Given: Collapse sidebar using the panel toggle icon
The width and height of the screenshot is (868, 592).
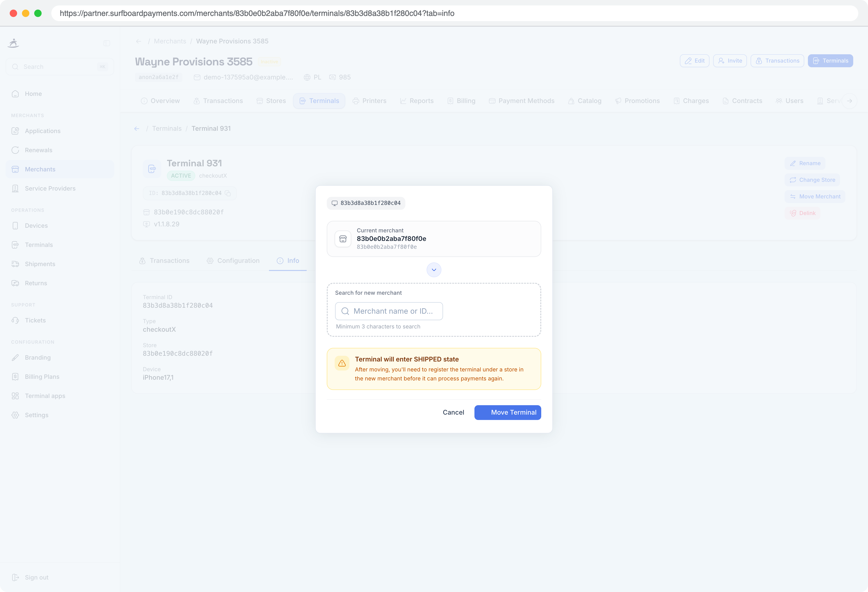Looking at the screenshot, I should tap(107, 43).
